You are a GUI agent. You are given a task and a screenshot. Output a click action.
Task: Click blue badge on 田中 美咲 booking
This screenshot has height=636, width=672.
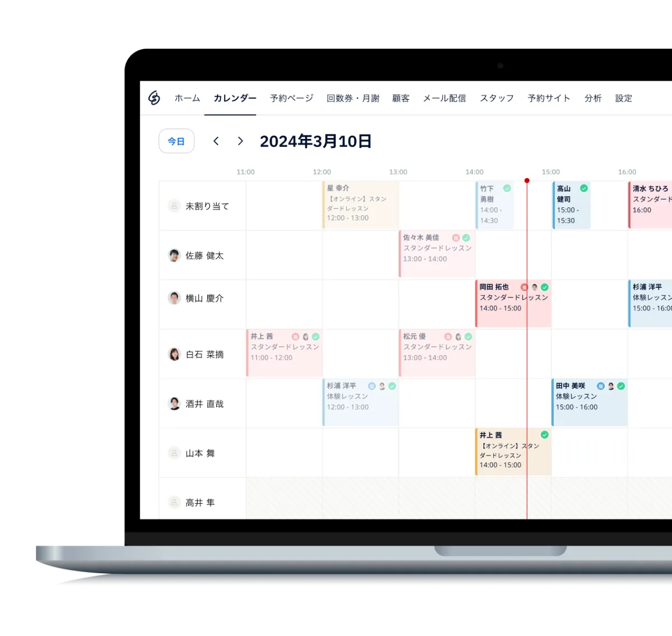pos(601,386)
